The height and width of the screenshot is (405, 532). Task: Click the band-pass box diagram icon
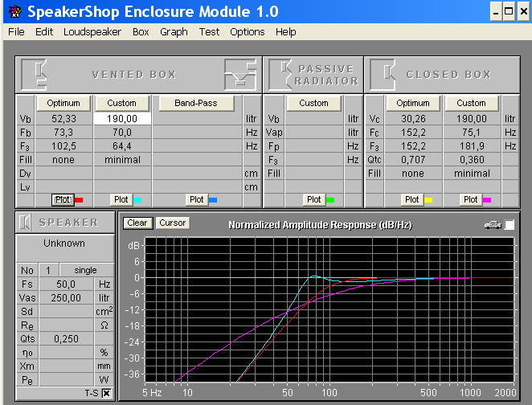[240, 75]
